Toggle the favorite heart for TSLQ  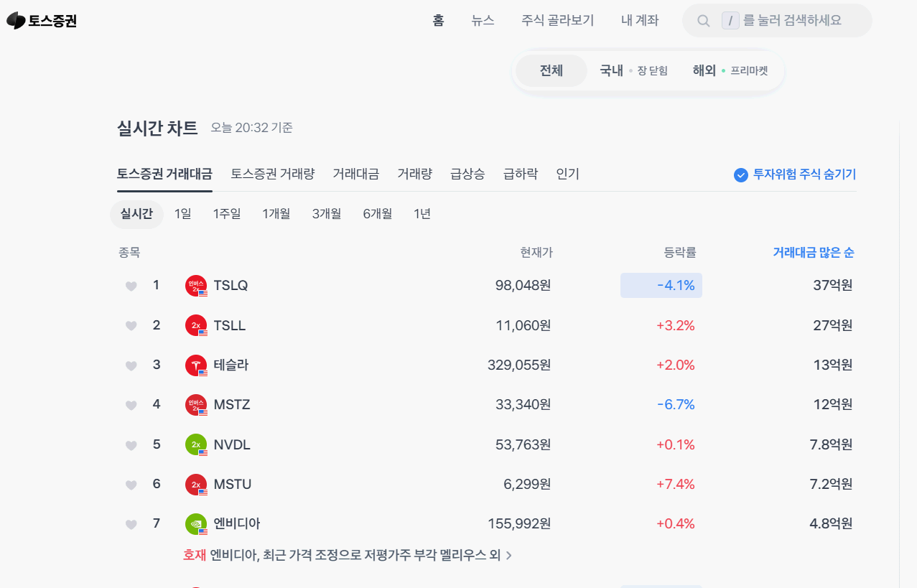[131, 285]
